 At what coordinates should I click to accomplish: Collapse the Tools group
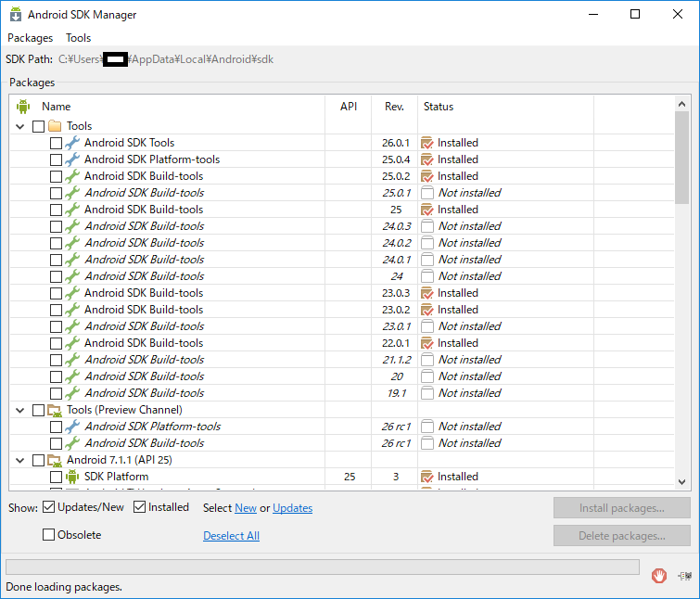point(20,126)
